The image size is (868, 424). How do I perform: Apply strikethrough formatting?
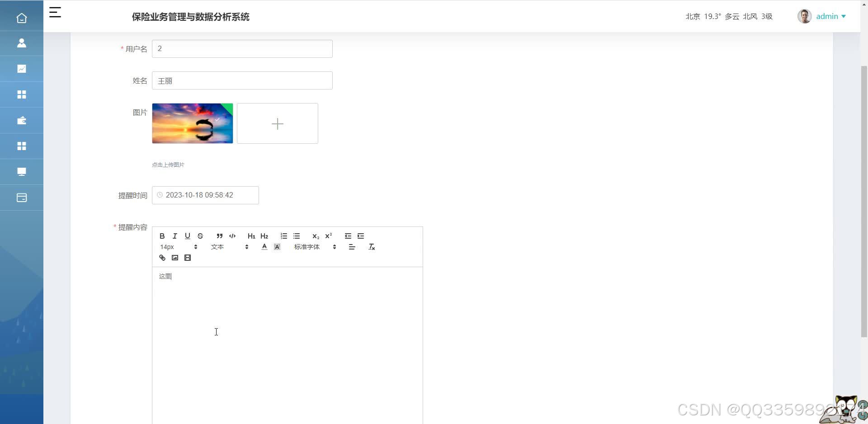point(200,236)
